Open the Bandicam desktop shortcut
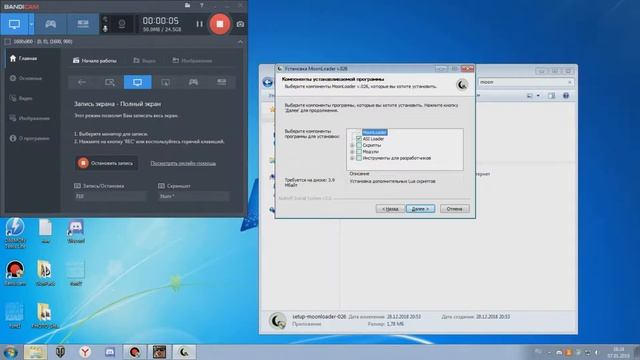Screen dimensions: 640x360 click(15, 273)
